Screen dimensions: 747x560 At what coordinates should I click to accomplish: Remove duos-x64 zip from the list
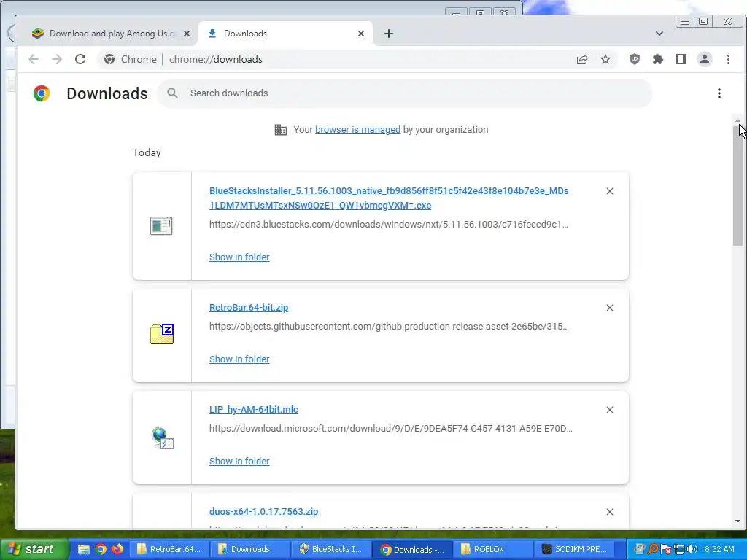click(609, 512)
